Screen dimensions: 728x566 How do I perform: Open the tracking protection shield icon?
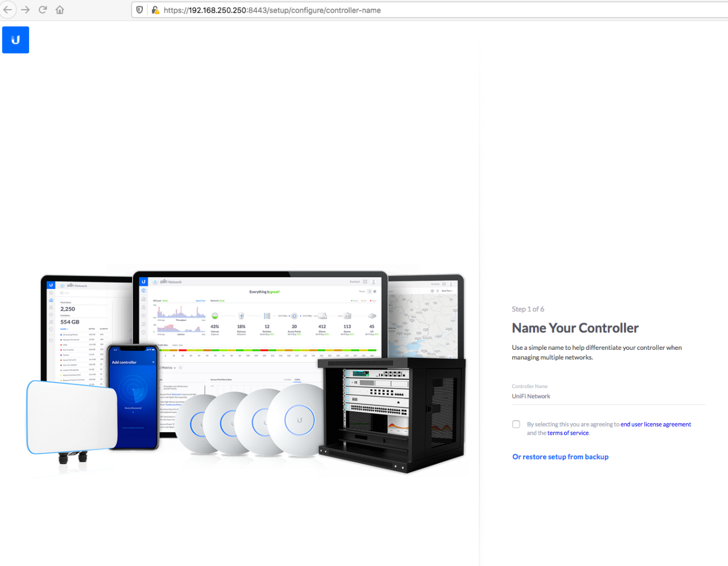coord(140,10)
